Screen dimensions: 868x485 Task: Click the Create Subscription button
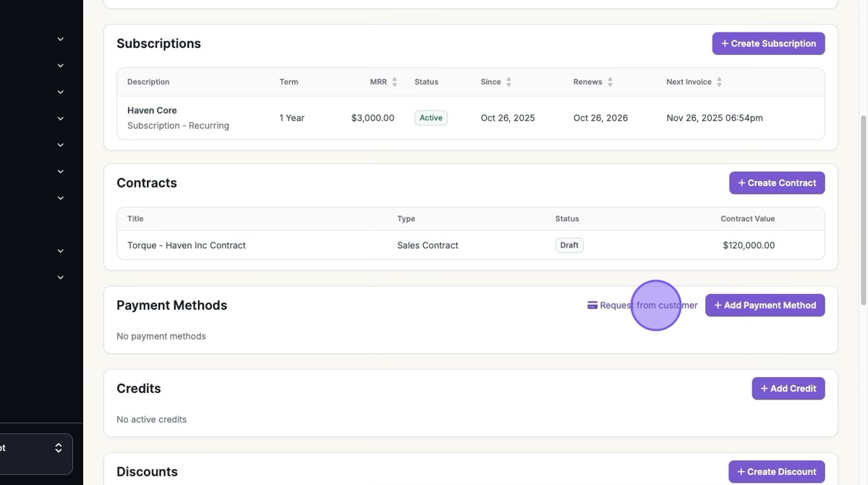(768, 43)
